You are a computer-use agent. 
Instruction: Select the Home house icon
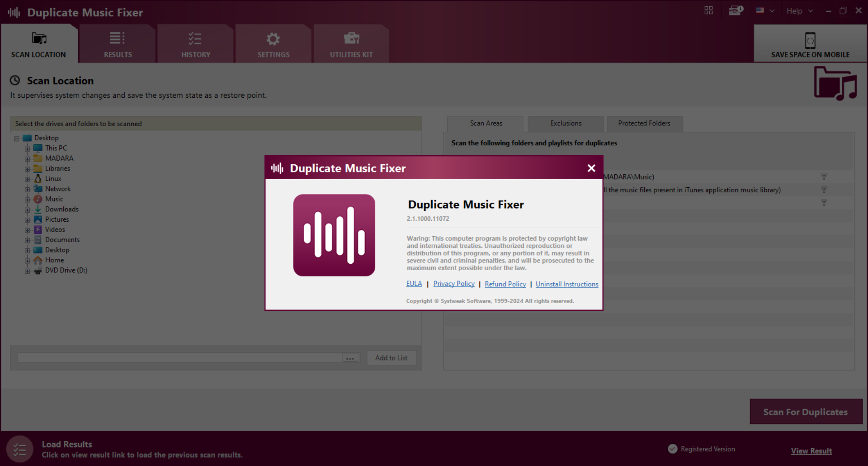(x=38, y=260)
